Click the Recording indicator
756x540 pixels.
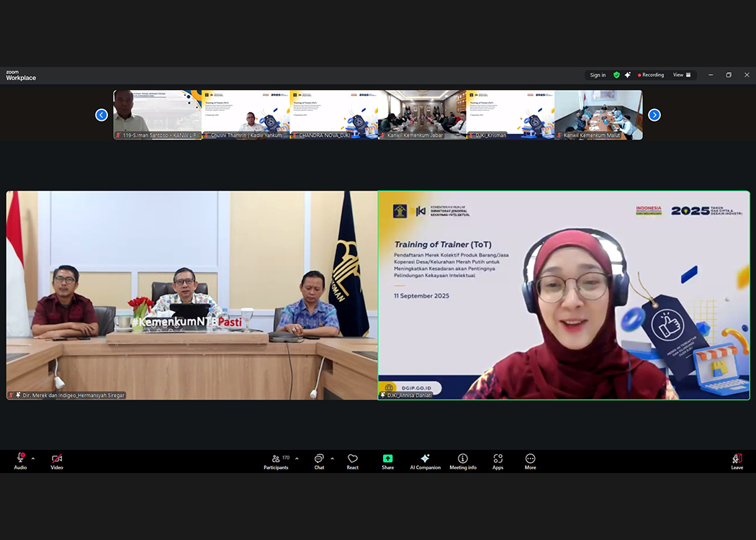coord(651,75)
